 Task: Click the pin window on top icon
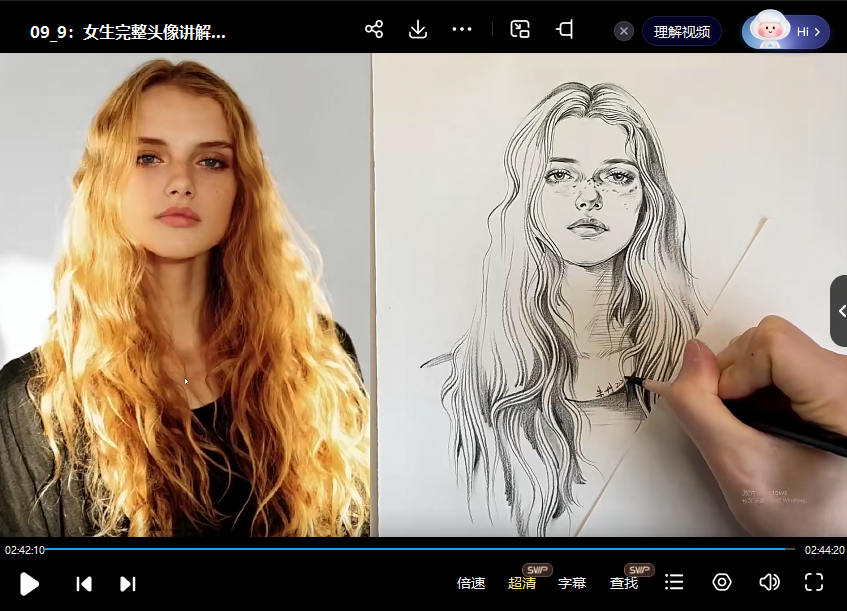(x=565, y=29)
